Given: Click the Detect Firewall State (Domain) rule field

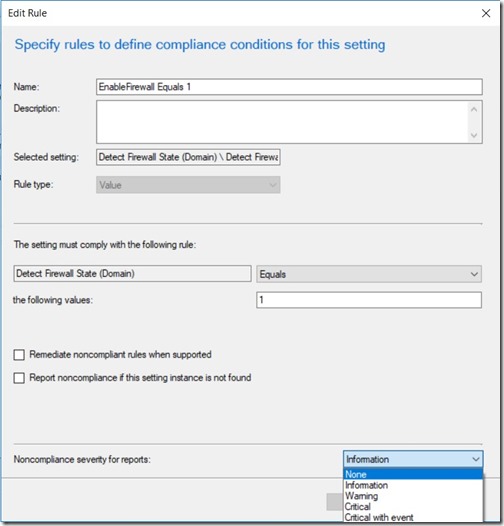Looking at the screenshot, I should (x=133, y=274).
